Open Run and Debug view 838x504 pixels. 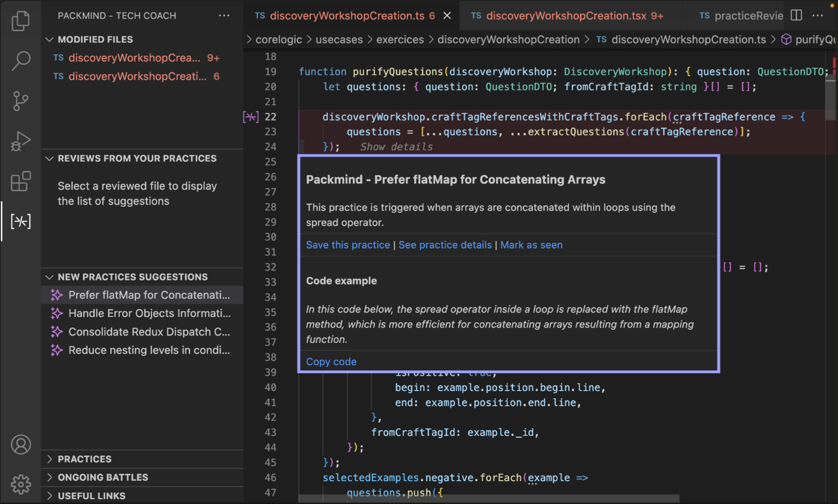point(21,141)
